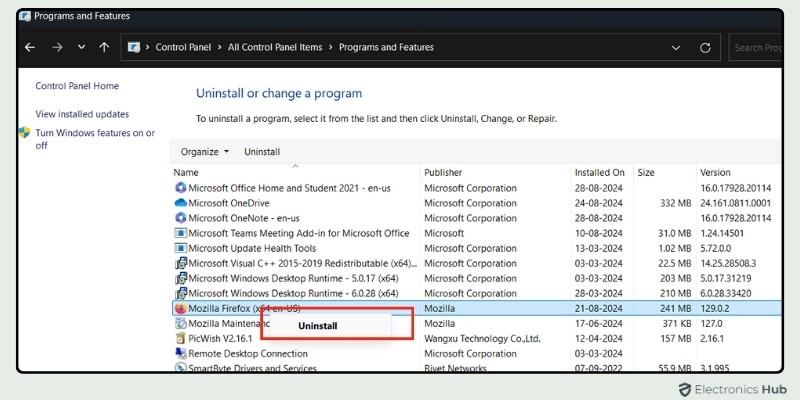This screenshot has width=800, height=400.
Task: Sort list by Installed On column
Action: (599, 172)
